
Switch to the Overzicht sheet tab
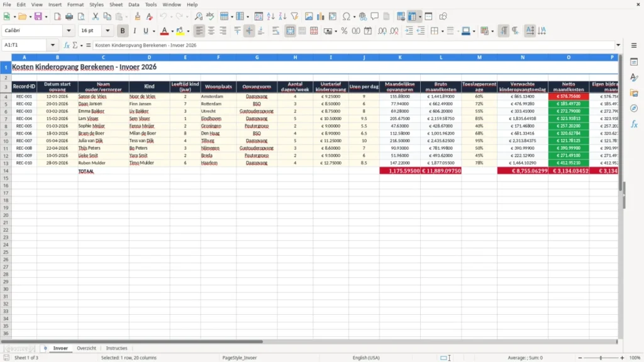click(x=86, y=348)
